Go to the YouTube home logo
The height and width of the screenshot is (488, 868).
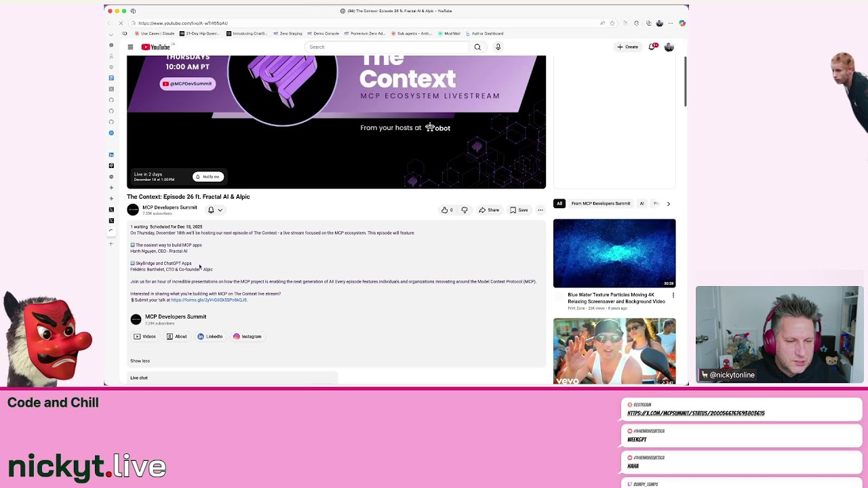(156, 47)
